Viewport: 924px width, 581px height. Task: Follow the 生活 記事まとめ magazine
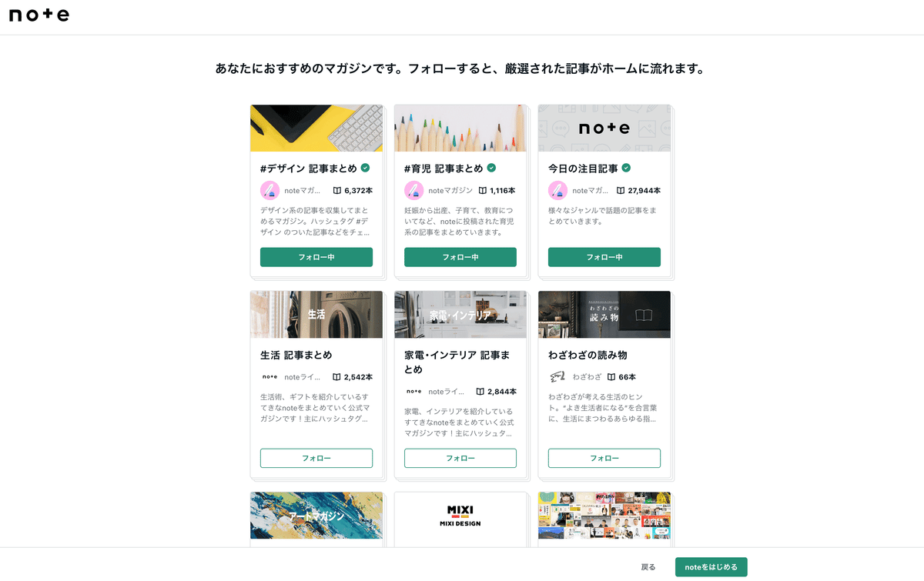[316, 458]
